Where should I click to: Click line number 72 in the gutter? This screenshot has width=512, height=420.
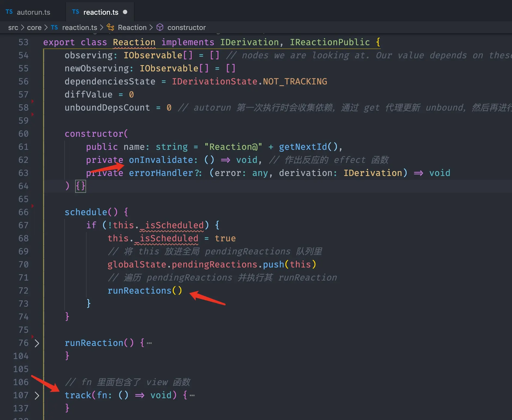pos(23,291)
